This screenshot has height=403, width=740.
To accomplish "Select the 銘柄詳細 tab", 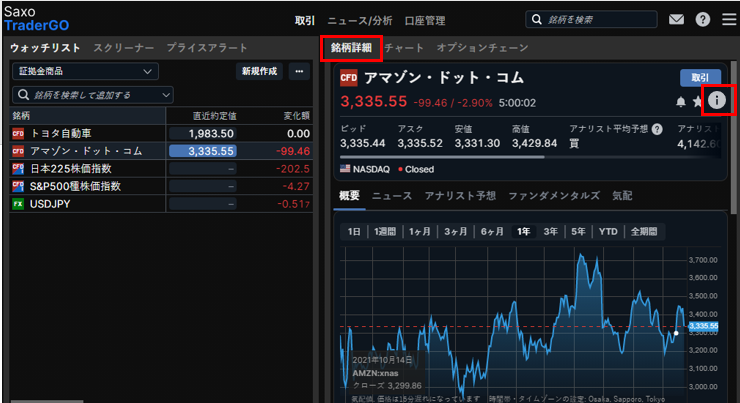I will click(x=351, y=48).
